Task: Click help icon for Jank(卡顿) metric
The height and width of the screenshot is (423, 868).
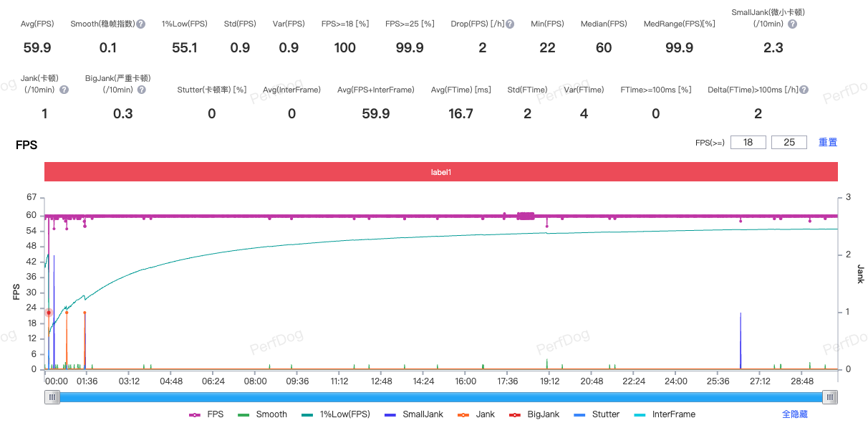Action: pyautogui.click(x=64, y=90)
